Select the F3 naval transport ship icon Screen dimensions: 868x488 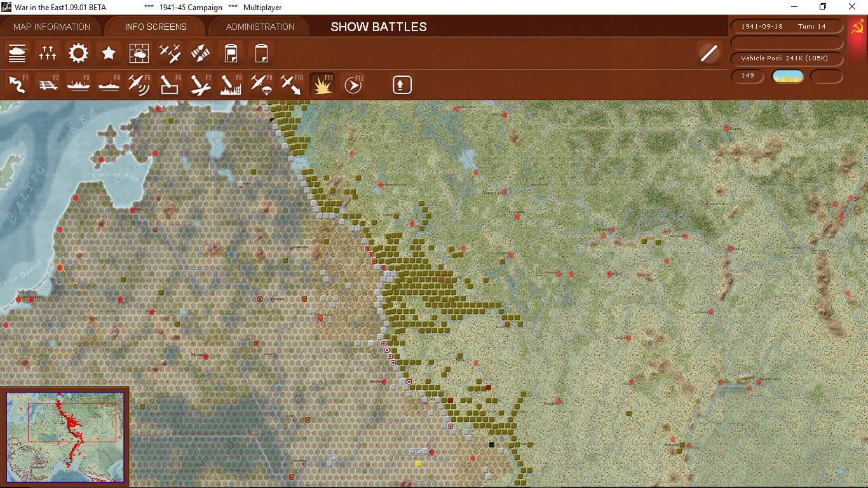pos(78,84)
